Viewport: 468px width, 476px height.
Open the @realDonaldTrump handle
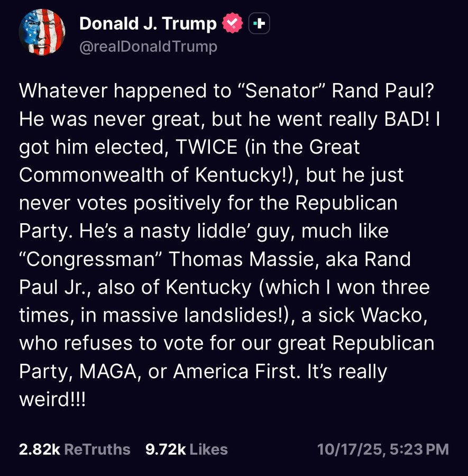click(147, 47)
